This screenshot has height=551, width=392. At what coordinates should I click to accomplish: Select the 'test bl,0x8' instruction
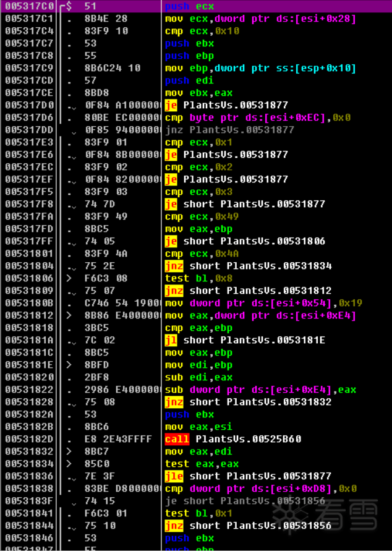[199, 278]
